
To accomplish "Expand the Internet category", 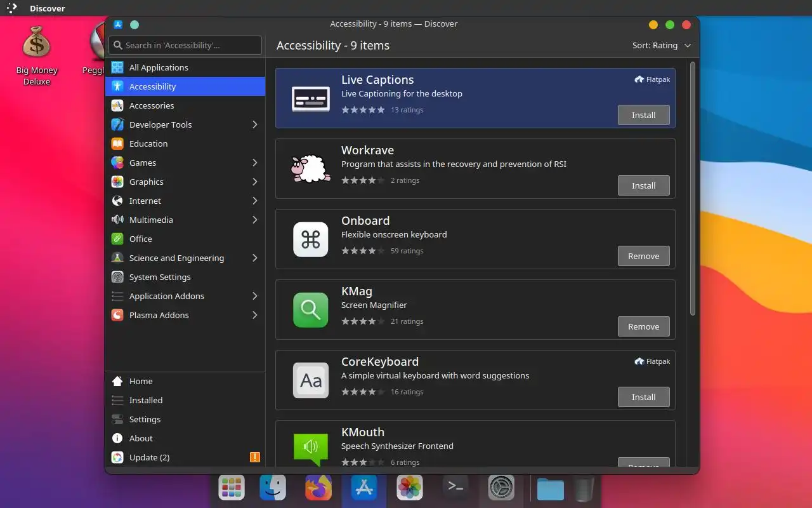I will [255, 201].
